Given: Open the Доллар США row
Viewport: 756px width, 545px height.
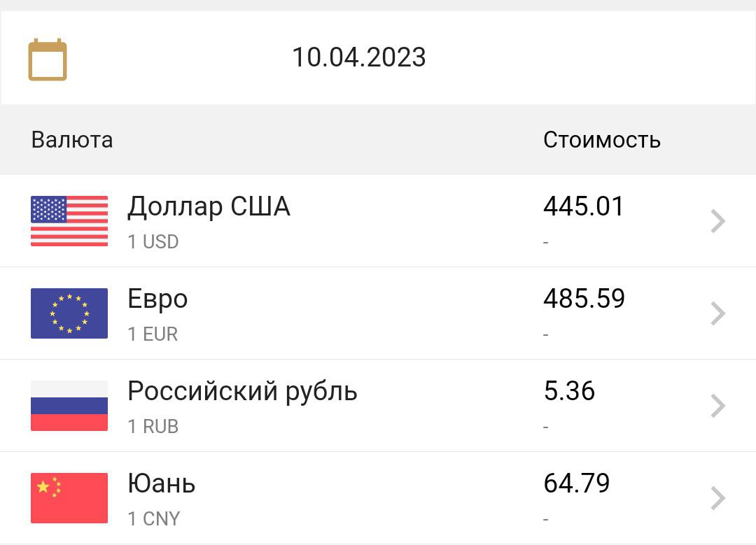Looking at the screenshot, I should 209,207.
